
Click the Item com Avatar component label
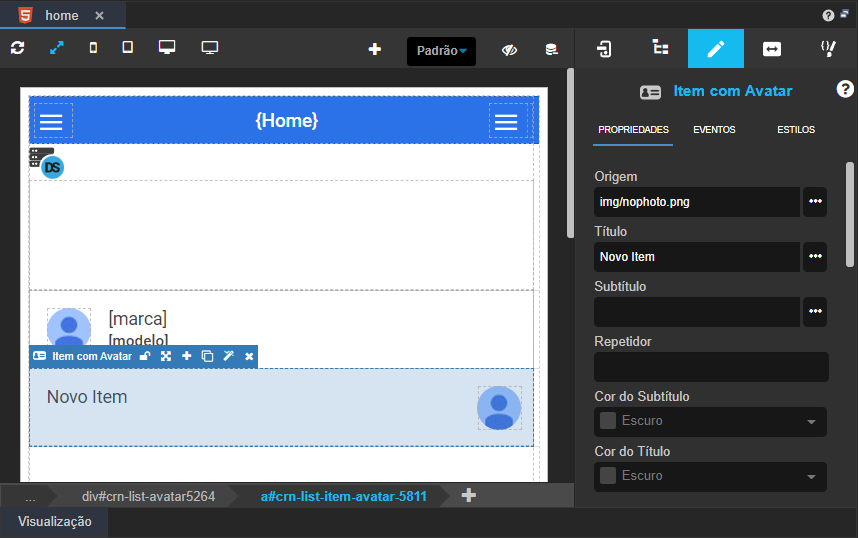(92, 356)
